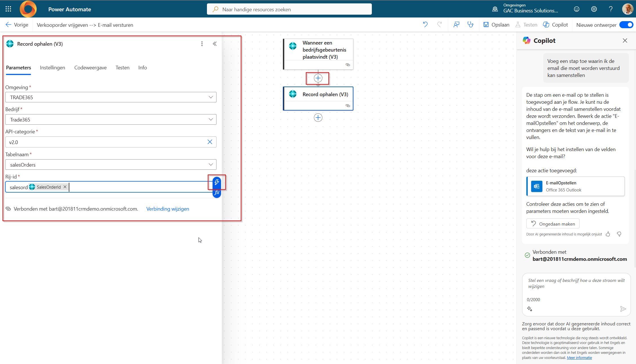Screen dimensions: 636x364
Task: Click the thumbs down feedback icon
Action: tap(619, 234)
